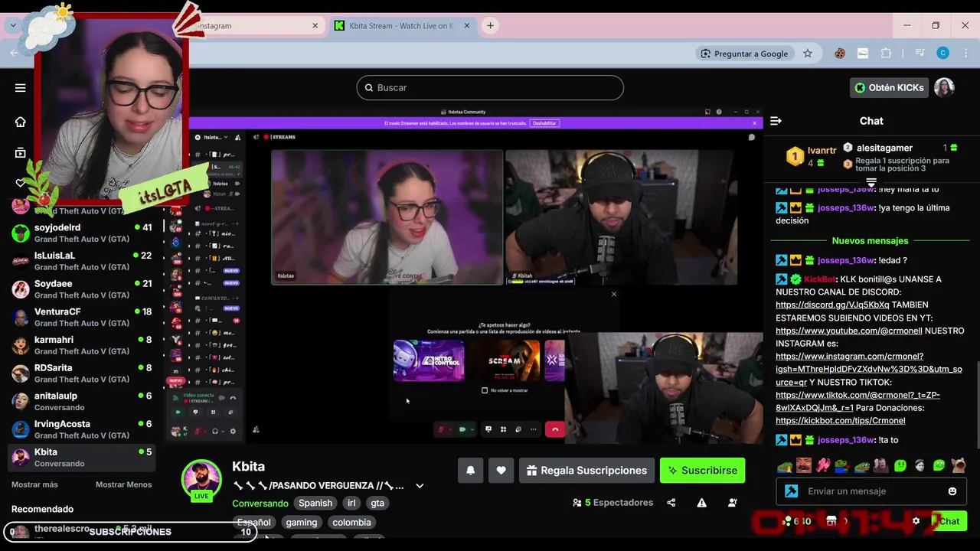Toggle follow heart button for Kbita
The width and height of the screenshot is (980, 551).
point(501,471)
